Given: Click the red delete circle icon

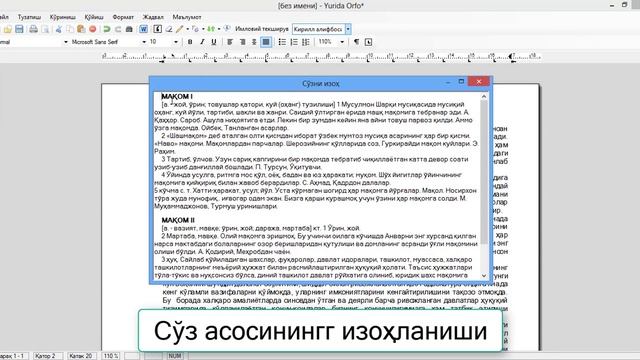Looking at the screenshot, I should point(93,29).
